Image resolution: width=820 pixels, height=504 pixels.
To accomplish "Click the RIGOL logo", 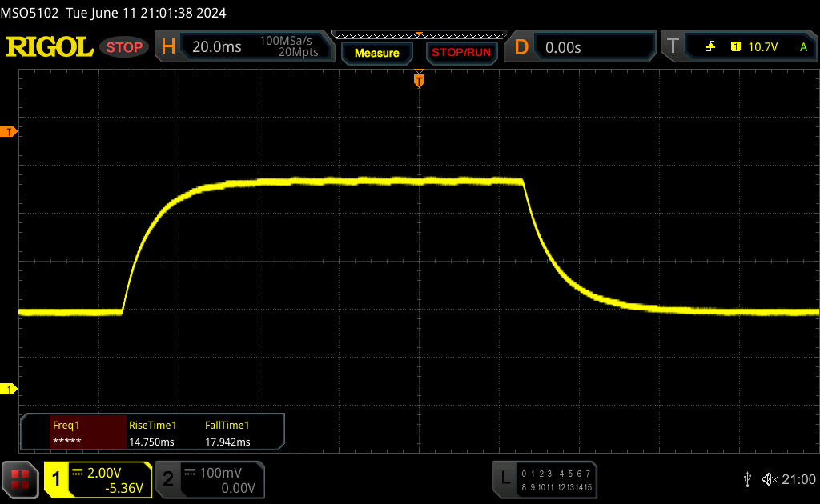I will click(50, 47).
